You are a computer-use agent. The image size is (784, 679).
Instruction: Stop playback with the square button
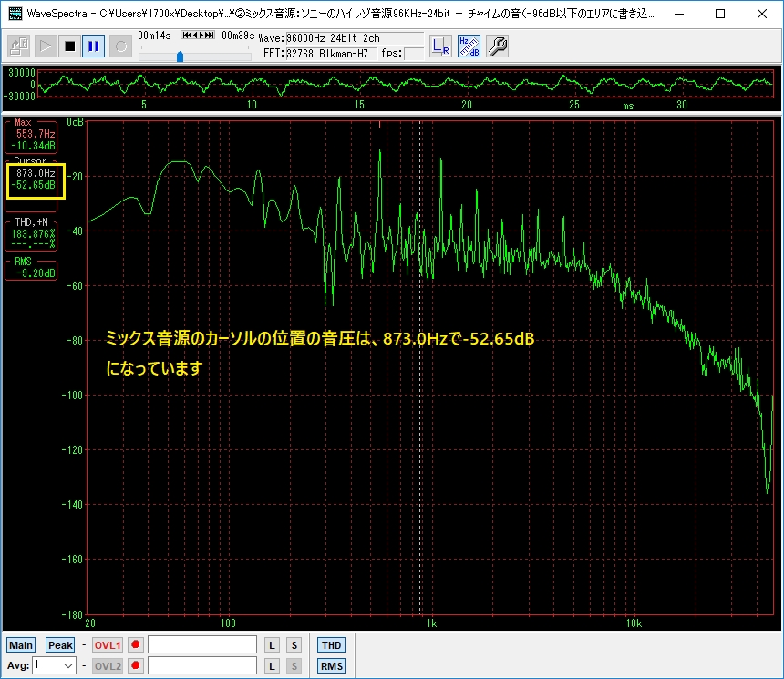coord(69,46)
